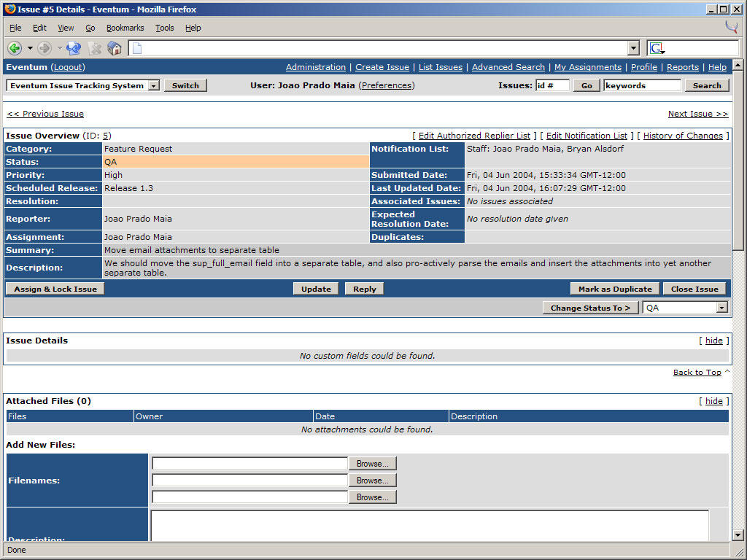Hide the Attached Files section
The width and height of the screenshot is (747, 560).
click(713, 401)
